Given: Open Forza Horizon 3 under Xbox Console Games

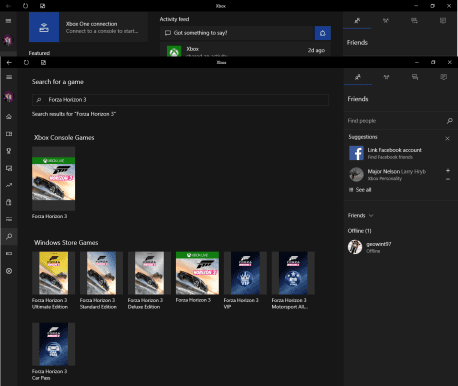Looking at the screenshot, I should click(53, 179).
